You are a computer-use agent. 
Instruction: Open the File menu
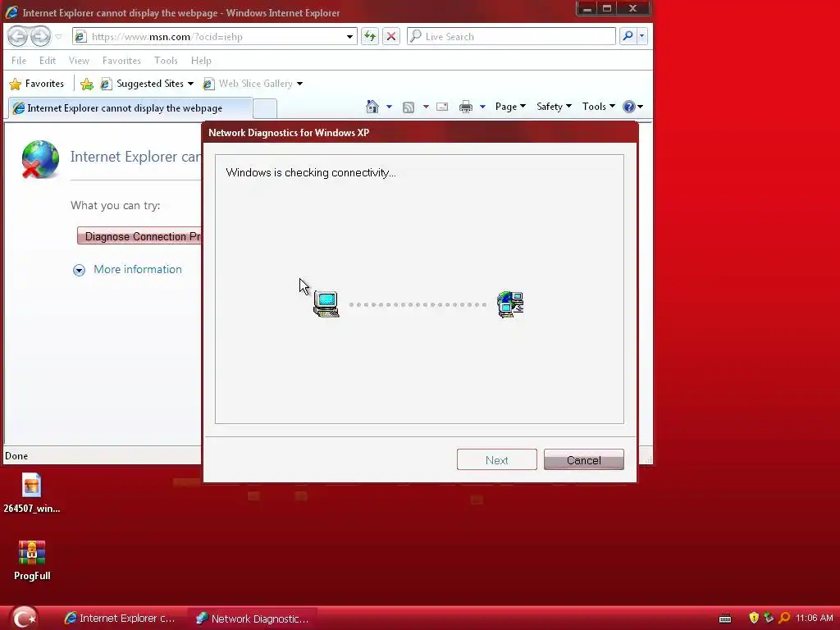(19, 61)
